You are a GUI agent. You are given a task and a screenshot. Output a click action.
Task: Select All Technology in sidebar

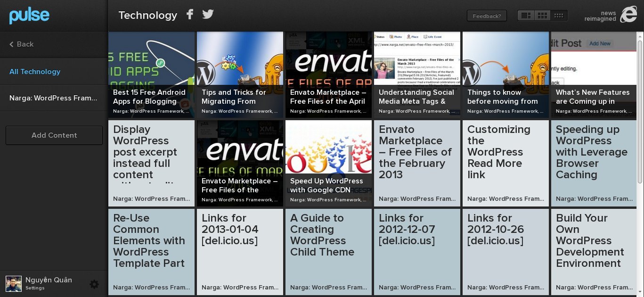(35, 72)
